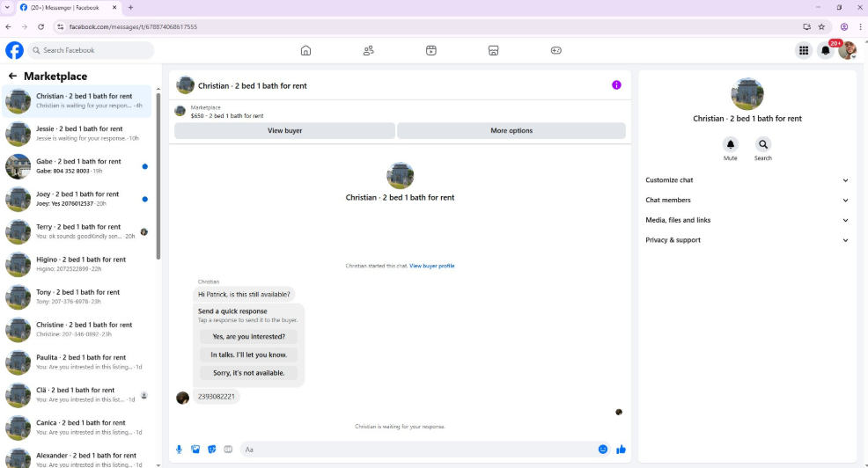Click the Facebook logo
The height and width of the screenshot is (468, 868).
14,50
